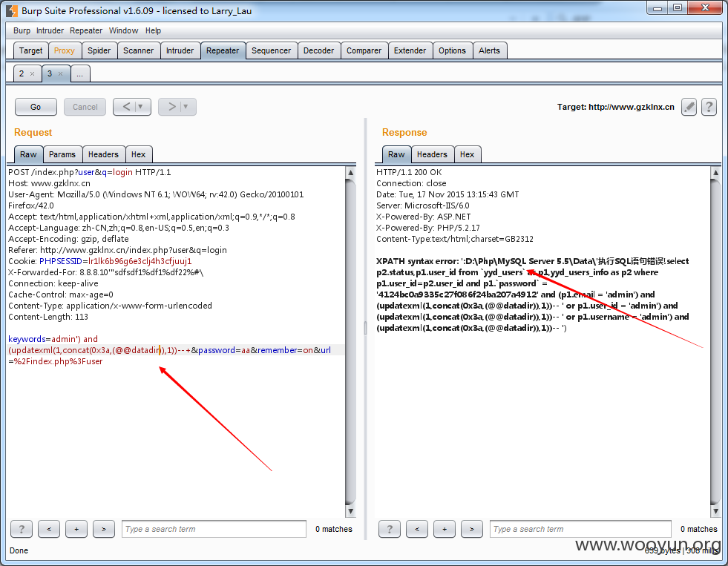Go to previous match in request search
This screenshot has width=728, height=566.
[49, 529]
